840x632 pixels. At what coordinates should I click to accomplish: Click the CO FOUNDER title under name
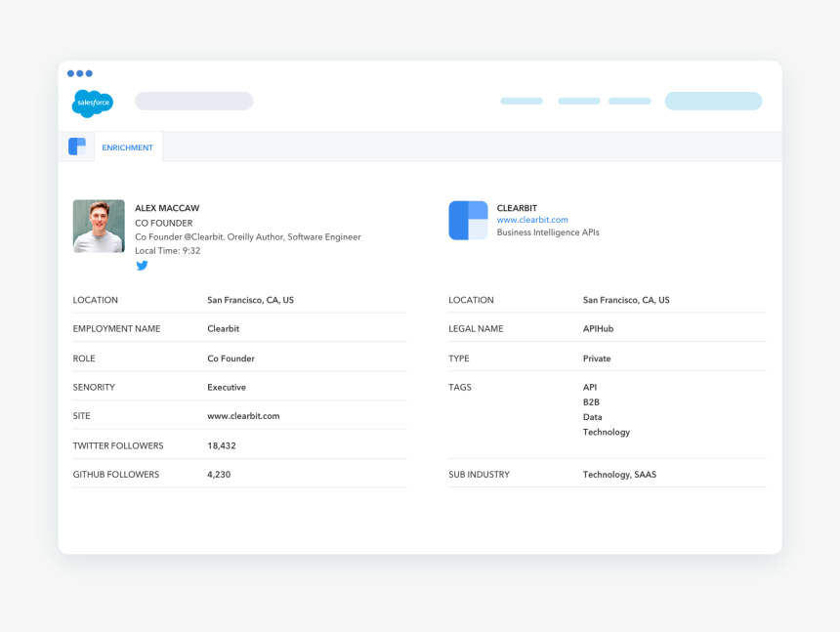(164, 223)
